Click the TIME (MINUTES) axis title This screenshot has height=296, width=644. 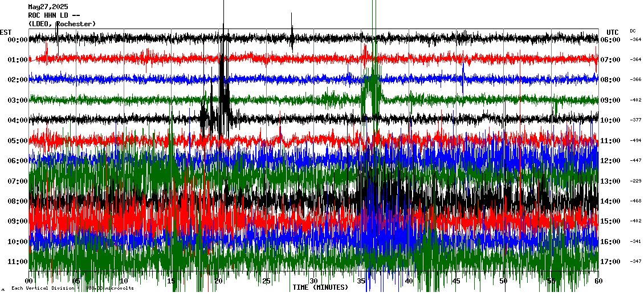(320, 287)
